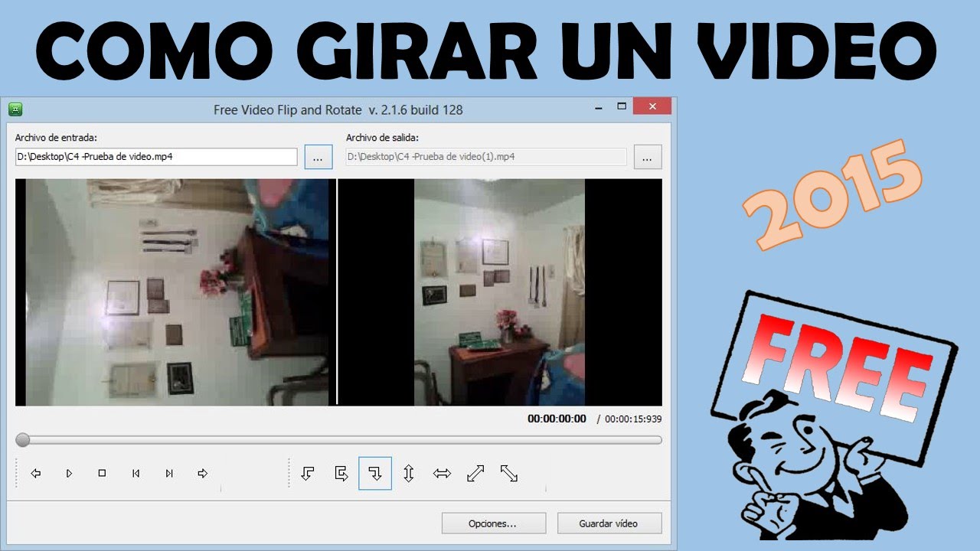Close the Free Video Flip and Rotate window
This screenshot has width=980, height=551.
click(x=653, y=106)
